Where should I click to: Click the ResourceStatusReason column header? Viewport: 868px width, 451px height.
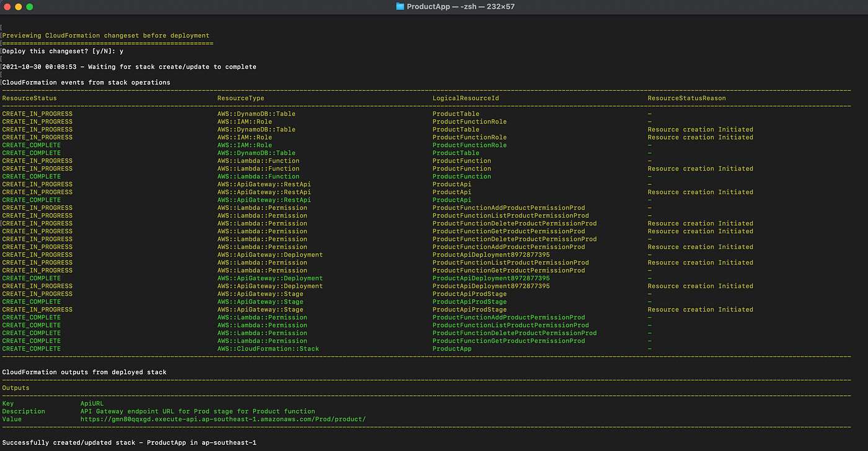coord(687,98)
